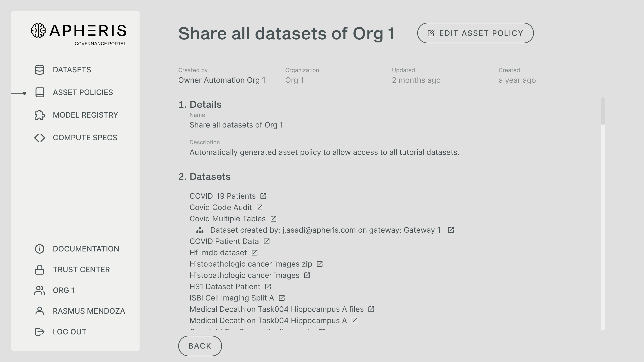Select Asset Policies in the sidebar
The image size is (644, 362).
(83, 92)
